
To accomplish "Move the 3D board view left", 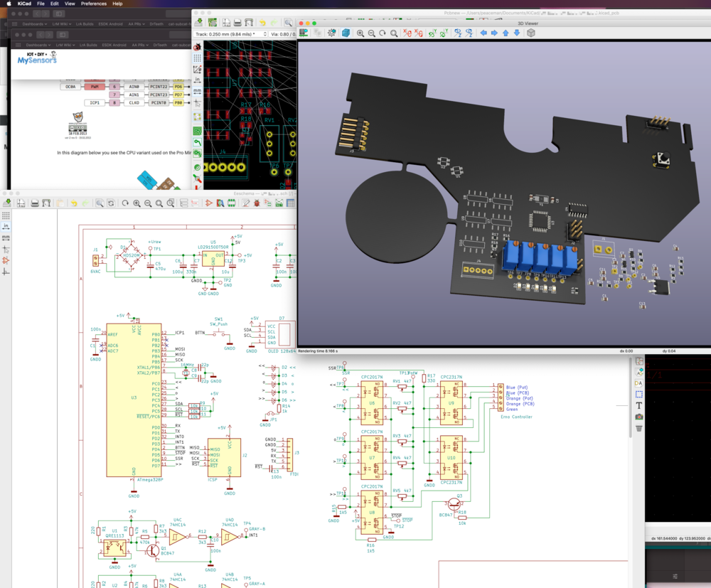I will [483, 33].
